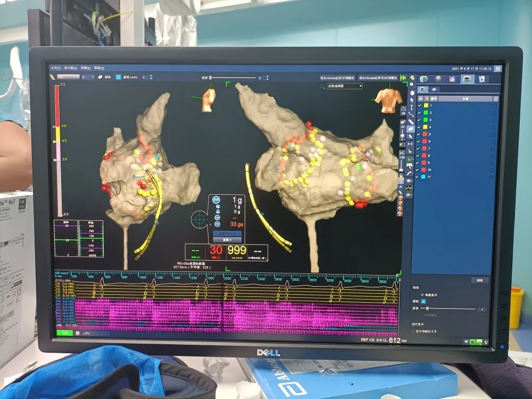Click the yellow waveform tool icon
This screenshot has width=532, height=399.
(409, 188)
